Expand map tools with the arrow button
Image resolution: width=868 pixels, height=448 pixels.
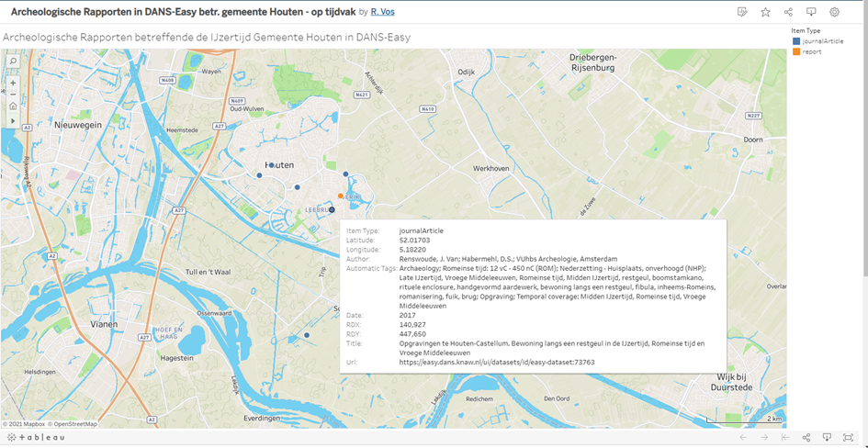click(x=13, y=120)
